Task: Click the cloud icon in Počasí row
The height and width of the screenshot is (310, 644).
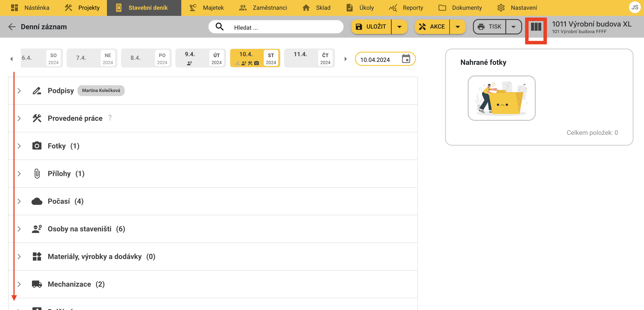Action: click(37, 201)
